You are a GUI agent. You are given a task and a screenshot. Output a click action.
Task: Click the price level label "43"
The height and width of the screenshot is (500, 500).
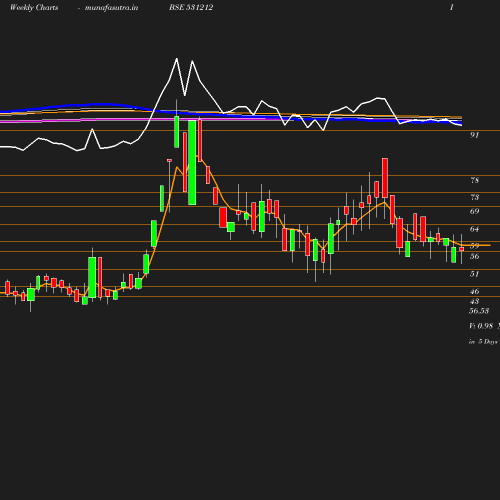475,301
